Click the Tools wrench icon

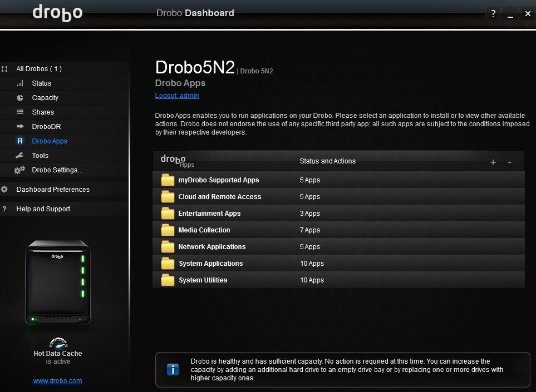[x=19, y=155]
